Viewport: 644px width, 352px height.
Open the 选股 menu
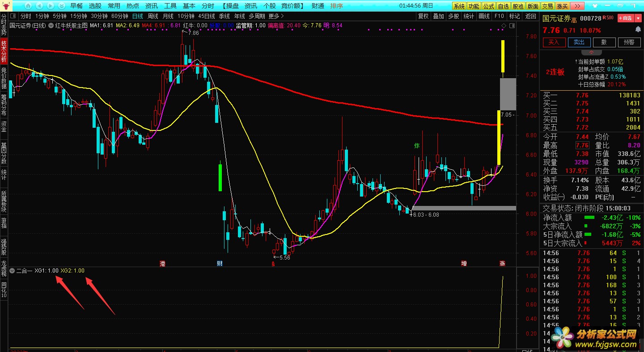point(95,6)
